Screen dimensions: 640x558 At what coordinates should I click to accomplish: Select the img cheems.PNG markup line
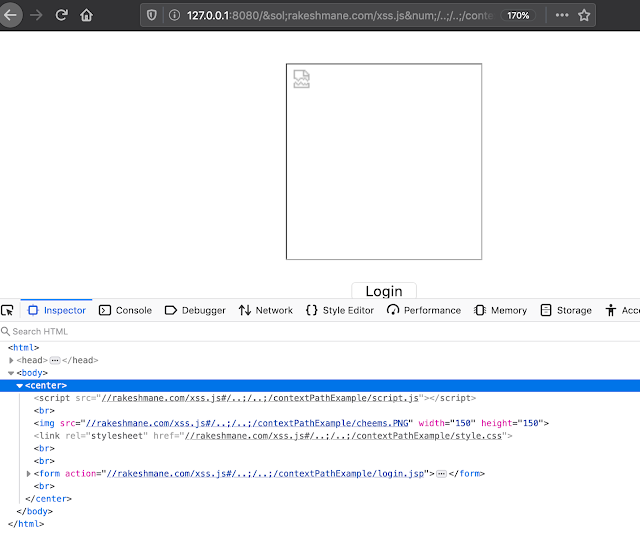(x=290, y=423)
